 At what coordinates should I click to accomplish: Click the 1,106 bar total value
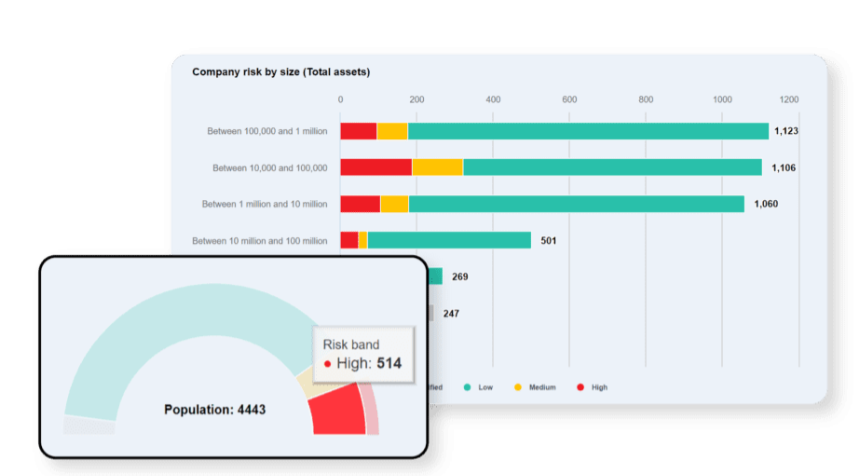(784, 168)
